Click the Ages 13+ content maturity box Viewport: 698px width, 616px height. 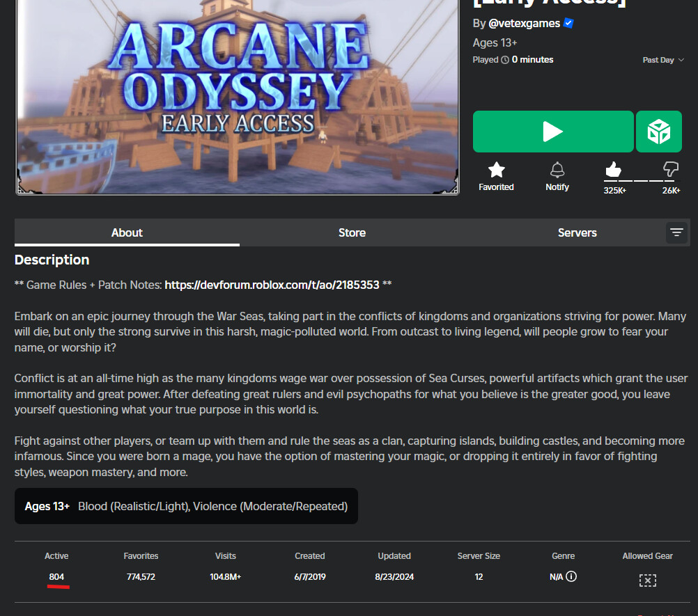pos(186,506)
